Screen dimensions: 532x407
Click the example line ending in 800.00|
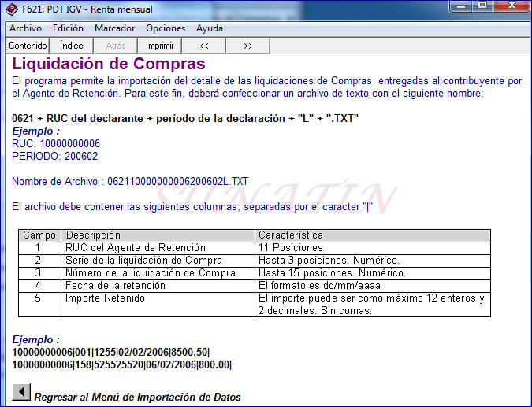click(122, 365)
